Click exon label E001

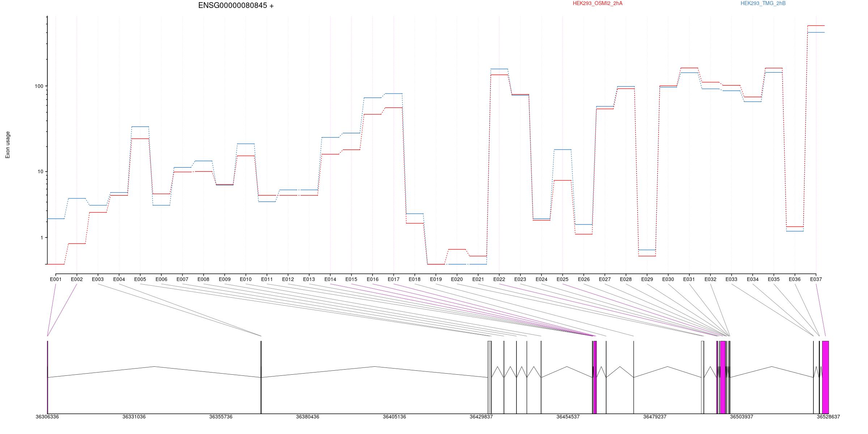coord(56,279)
